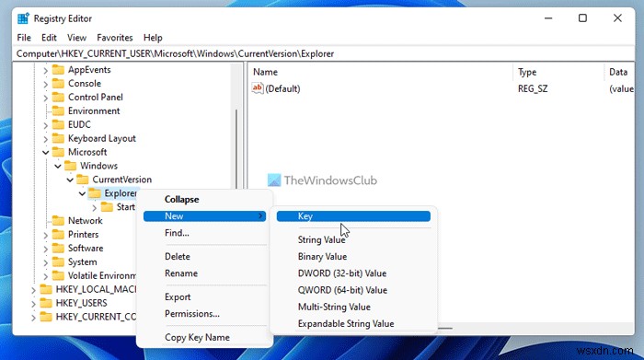Click the tree pane vertical scrollbar

236,148
